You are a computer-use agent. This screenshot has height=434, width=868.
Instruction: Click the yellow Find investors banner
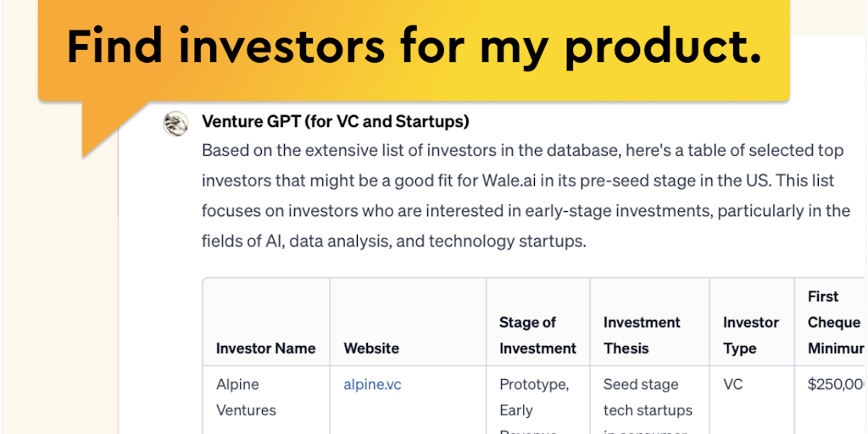pos(414,47)
